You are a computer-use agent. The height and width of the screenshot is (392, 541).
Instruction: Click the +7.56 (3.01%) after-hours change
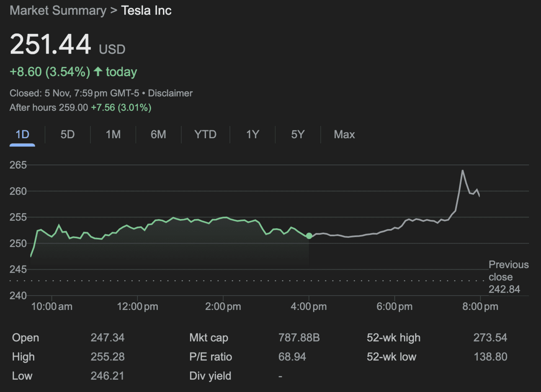coord(121,108)
